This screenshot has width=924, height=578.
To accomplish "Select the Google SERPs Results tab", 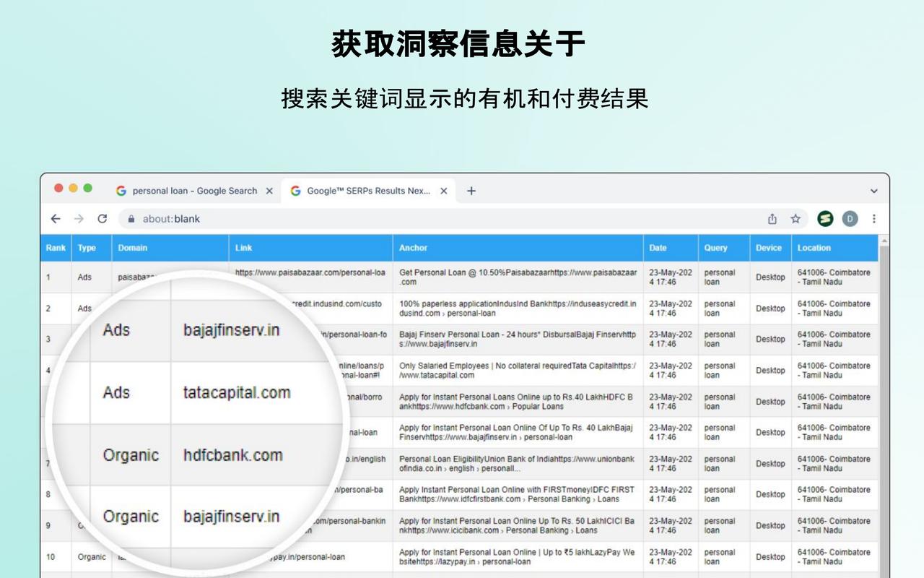I will click(368, 191).
